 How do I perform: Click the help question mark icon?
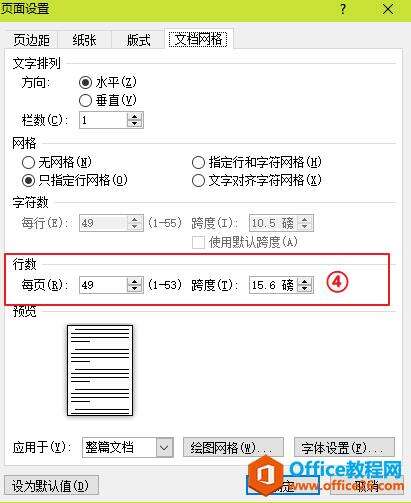click(x=343, y=9)
